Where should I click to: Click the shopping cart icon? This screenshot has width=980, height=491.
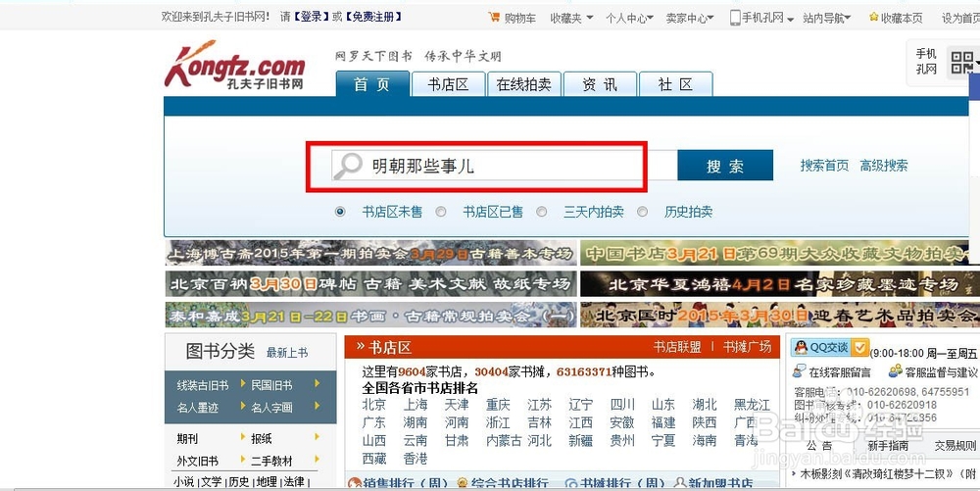point(494,18)
